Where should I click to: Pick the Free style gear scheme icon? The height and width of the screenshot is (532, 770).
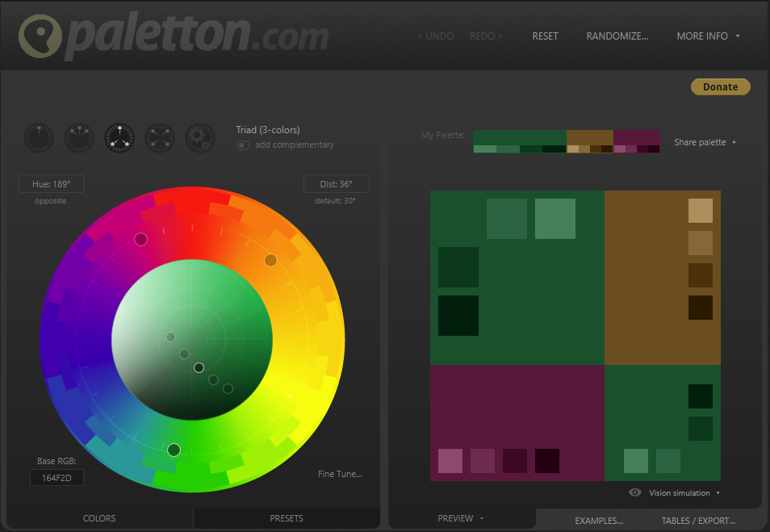[200, 137]
